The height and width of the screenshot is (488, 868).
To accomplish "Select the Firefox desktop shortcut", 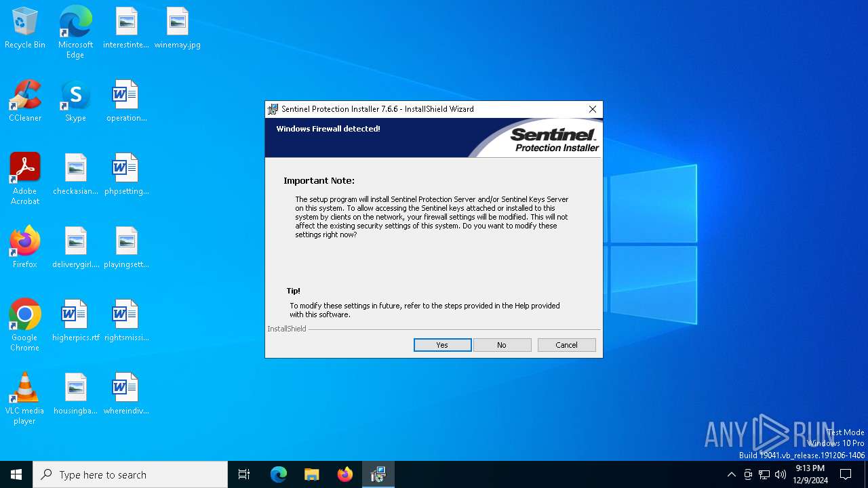I will [25, 247].
